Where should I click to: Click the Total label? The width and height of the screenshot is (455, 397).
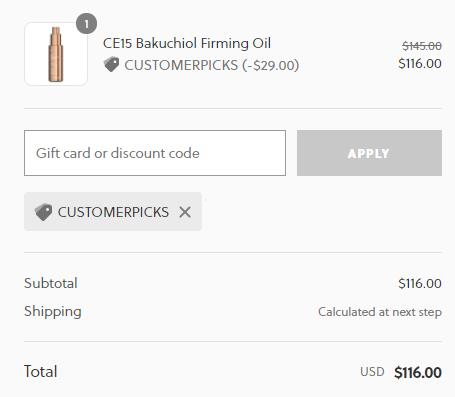point(41,371)
